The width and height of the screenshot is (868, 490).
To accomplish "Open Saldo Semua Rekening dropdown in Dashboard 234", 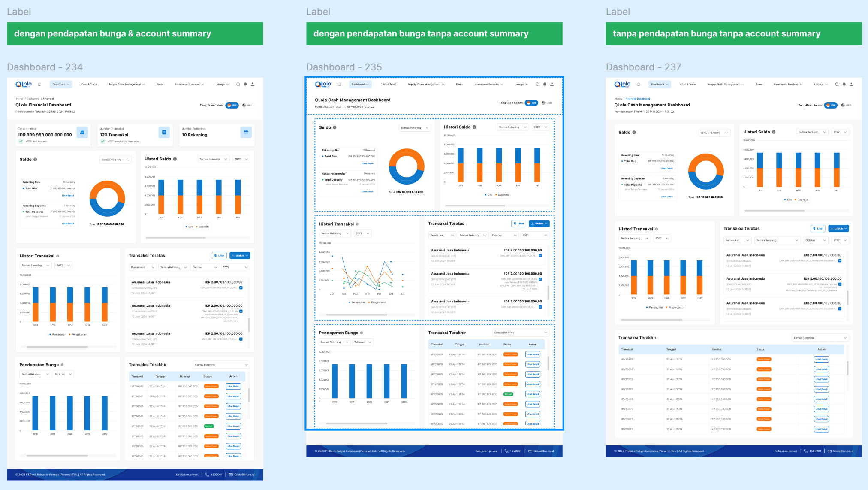I will click(116, 160).
